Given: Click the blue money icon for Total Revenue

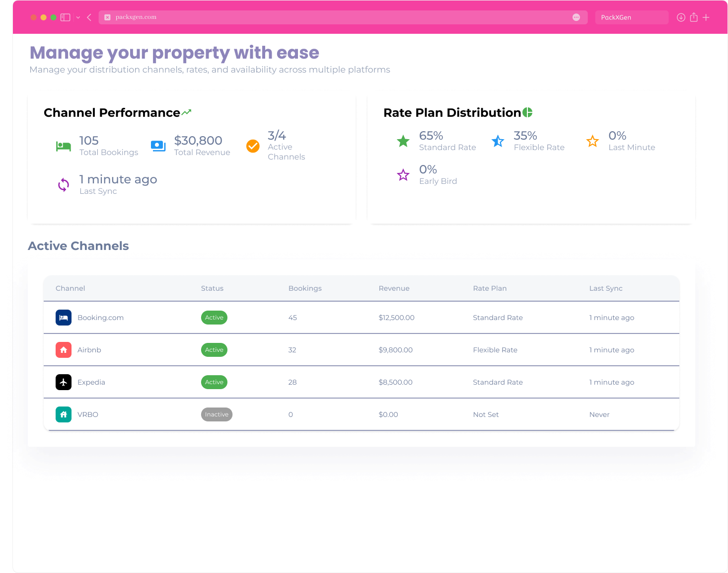Looking at the screenshot, I should click(158, 146).
